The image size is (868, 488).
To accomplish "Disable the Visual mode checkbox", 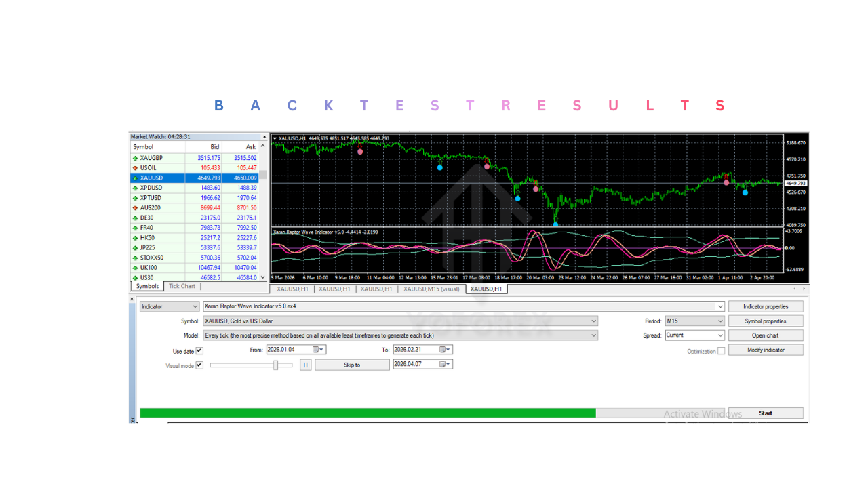I will [199, 365].
